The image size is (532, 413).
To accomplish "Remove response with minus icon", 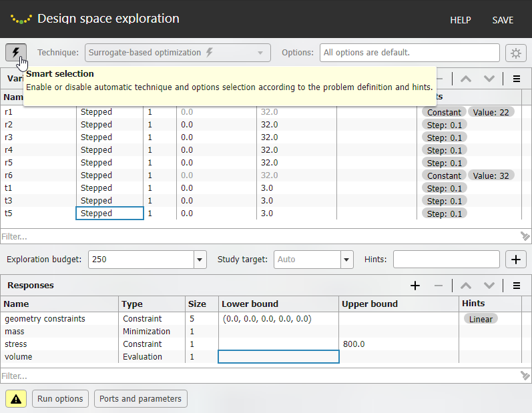I will (439, 286).
